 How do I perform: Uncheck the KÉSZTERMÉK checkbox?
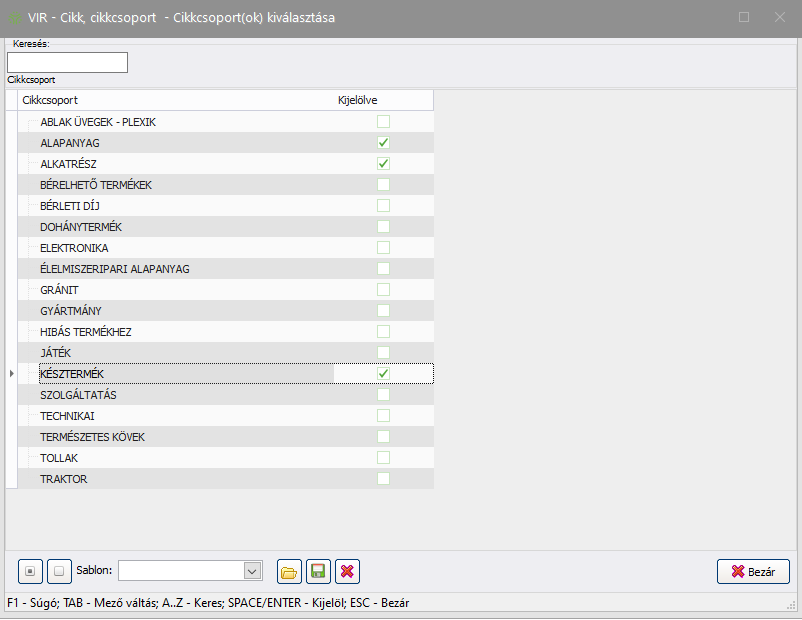click(383, 373)
